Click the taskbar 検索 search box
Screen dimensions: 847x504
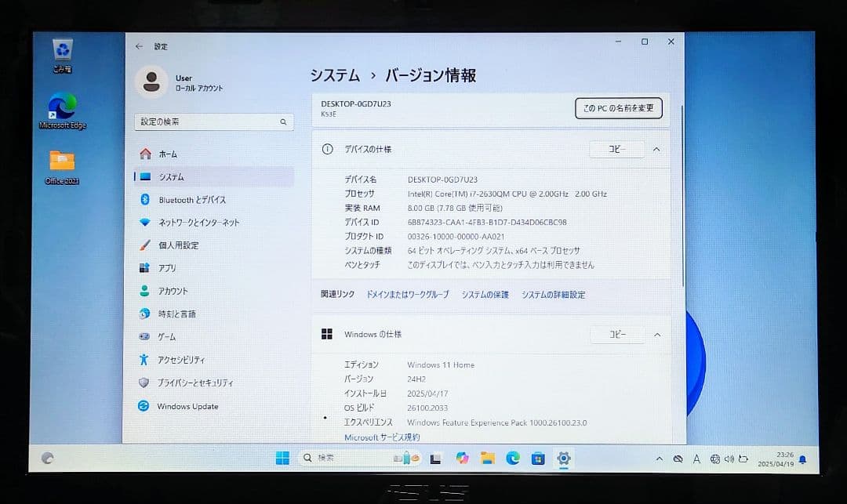(x=360, y=458)
